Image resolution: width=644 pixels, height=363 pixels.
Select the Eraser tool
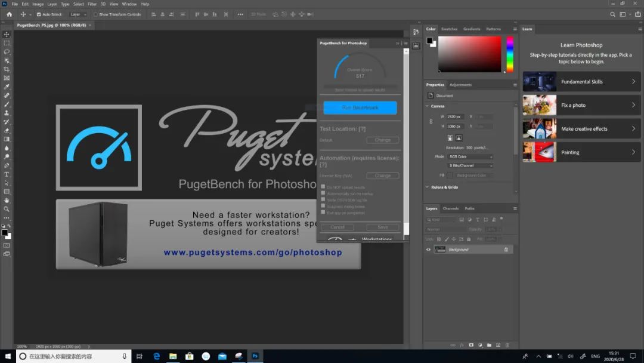7,130
